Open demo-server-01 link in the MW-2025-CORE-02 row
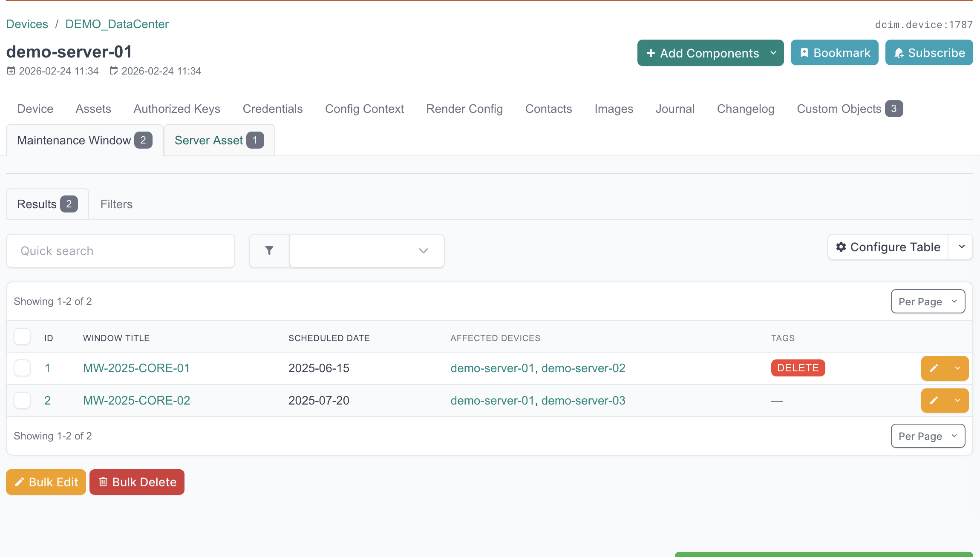980x557 pixels. (x=492, y=401)
